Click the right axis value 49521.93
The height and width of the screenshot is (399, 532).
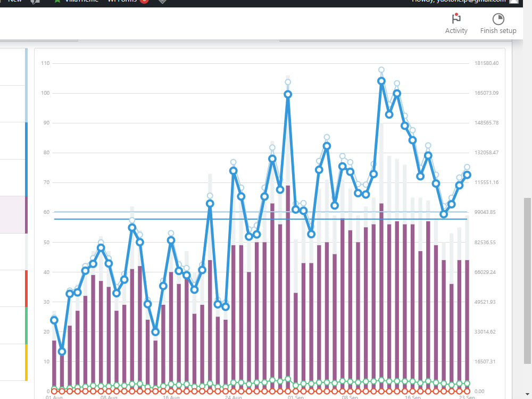coord(485,302)
